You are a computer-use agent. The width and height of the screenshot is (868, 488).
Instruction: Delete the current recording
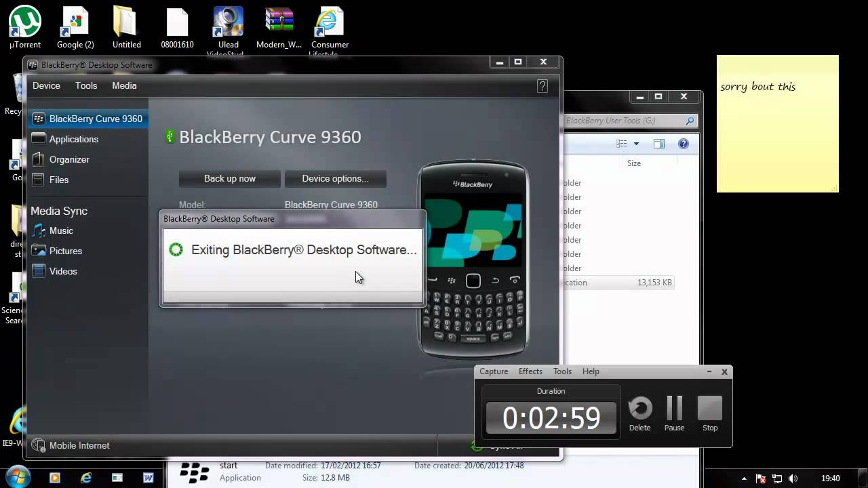click(x=639, y=413)
